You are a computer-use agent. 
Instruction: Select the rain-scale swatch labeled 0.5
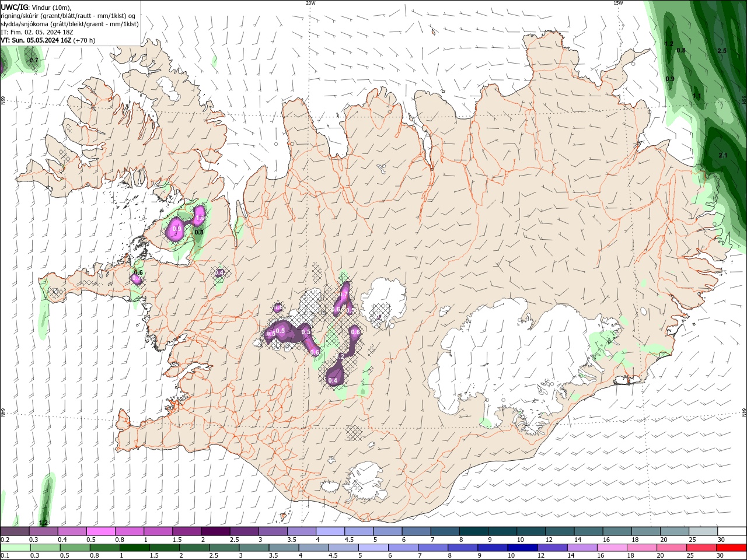[75, 548]
